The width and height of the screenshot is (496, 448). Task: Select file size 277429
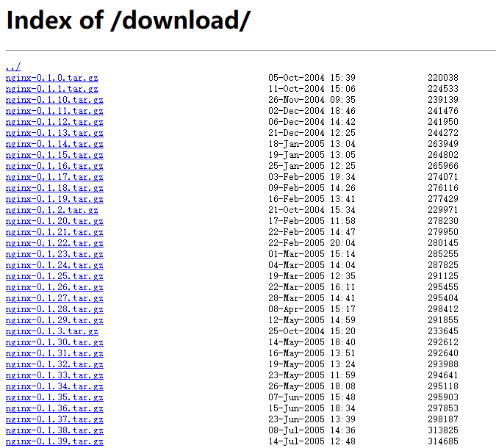tap(443, 199)
